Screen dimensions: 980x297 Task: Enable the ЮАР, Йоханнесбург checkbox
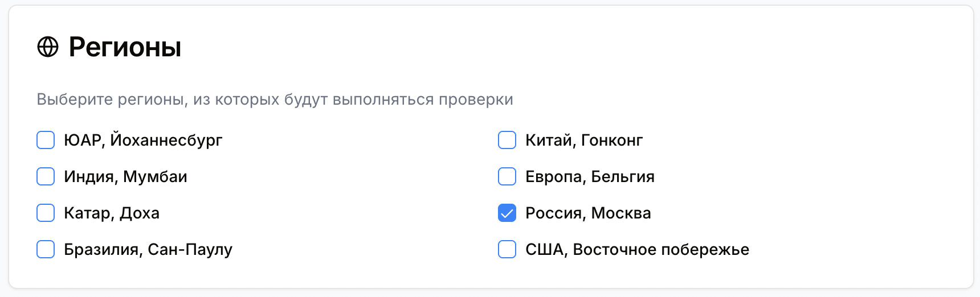pos(46,140)
